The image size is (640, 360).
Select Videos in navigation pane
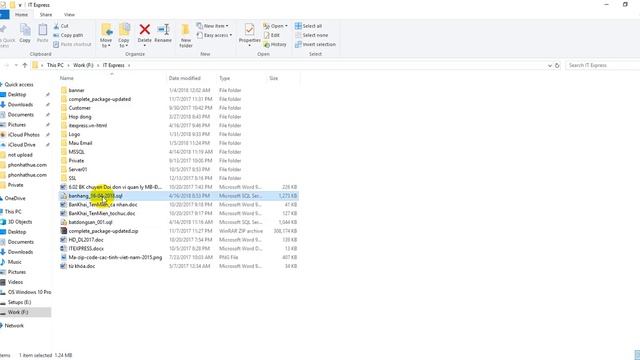pyautogui.click(x=15, y=282)
